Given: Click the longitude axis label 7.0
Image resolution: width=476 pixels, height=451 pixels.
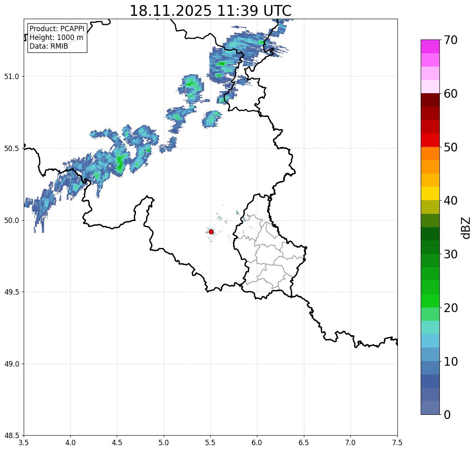Looking at the screenshot, I should [x=350, y=443].
